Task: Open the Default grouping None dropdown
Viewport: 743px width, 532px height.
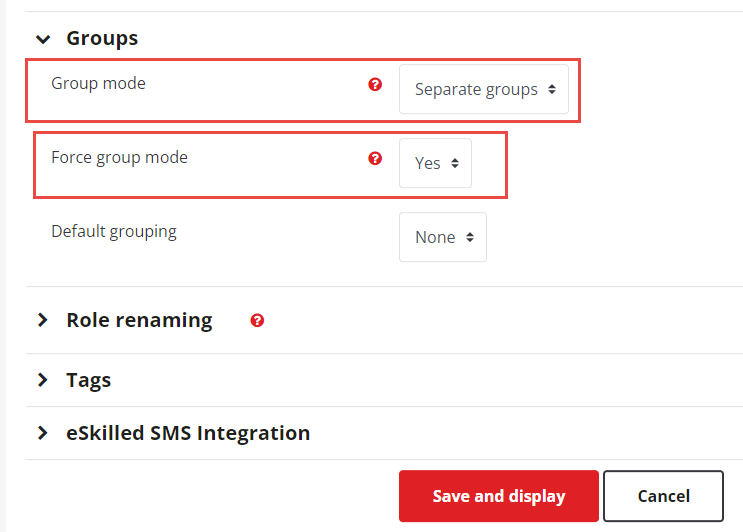Action: (443, 237)
